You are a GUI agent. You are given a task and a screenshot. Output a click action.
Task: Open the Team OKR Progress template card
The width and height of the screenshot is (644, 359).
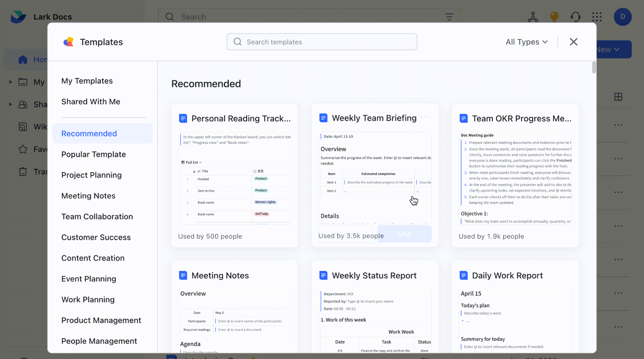tap(515, 176)
